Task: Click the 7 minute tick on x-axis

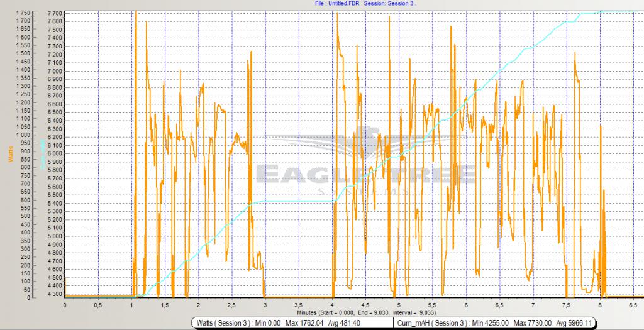Action: click(x=533, y=305)
